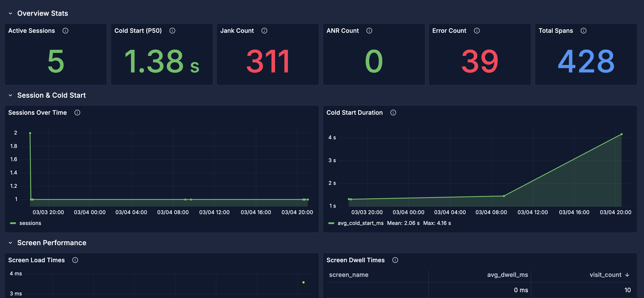Toggle the sessions series in the legend
Image resolution: width=644 pixels, height=298 pixels.
tap(30, 223)
